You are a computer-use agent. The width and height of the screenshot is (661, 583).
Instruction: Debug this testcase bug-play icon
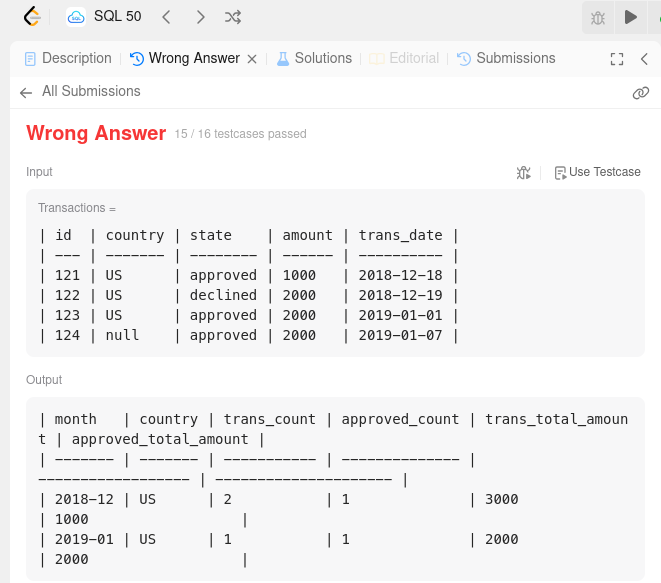pyautogui.click(x=524, y=172)
